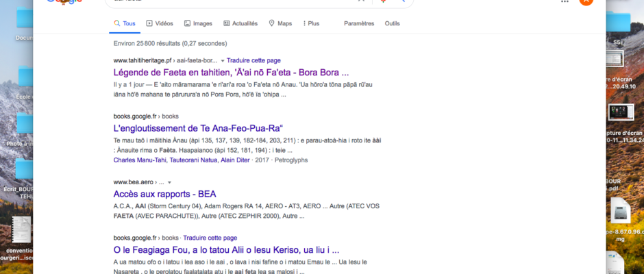Expand arrow next to www.bea.aero URL

170,182
